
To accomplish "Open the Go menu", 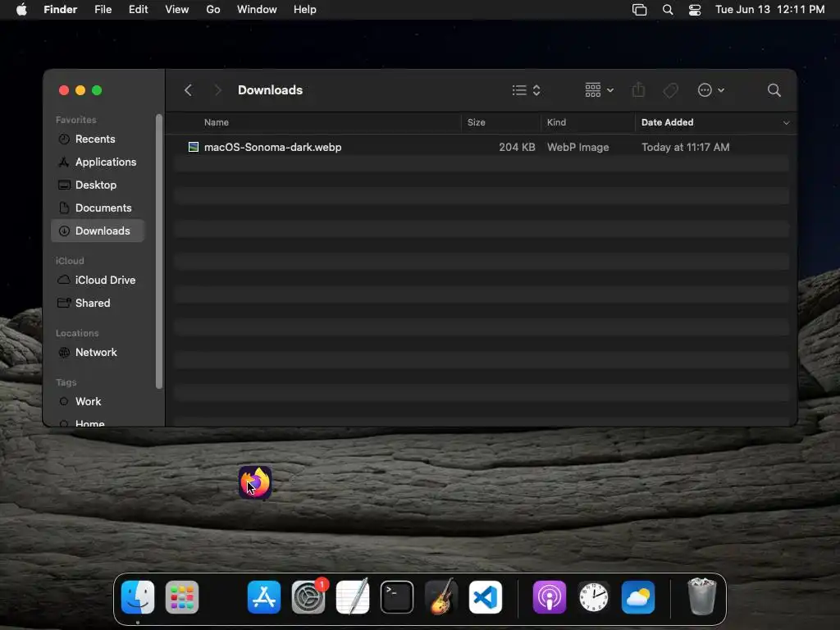I will click(x=213, y=10).
